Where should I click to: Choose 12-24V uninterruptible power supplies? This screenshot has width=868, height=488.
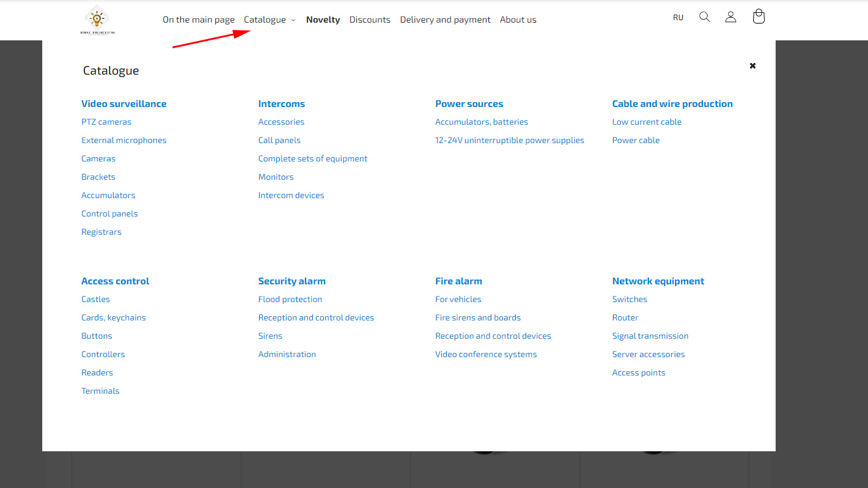pyautogui.click(x=509, y=140)
